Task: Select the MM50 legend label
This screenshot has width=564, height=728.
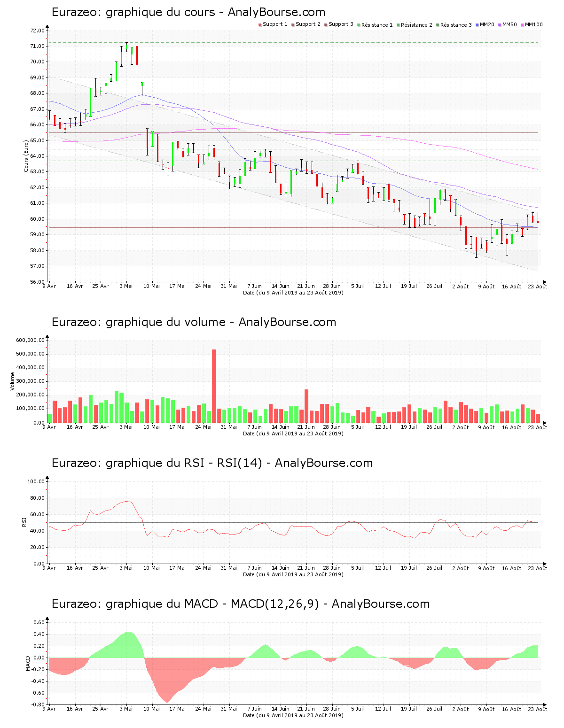Action: click(x=509, y=24)
